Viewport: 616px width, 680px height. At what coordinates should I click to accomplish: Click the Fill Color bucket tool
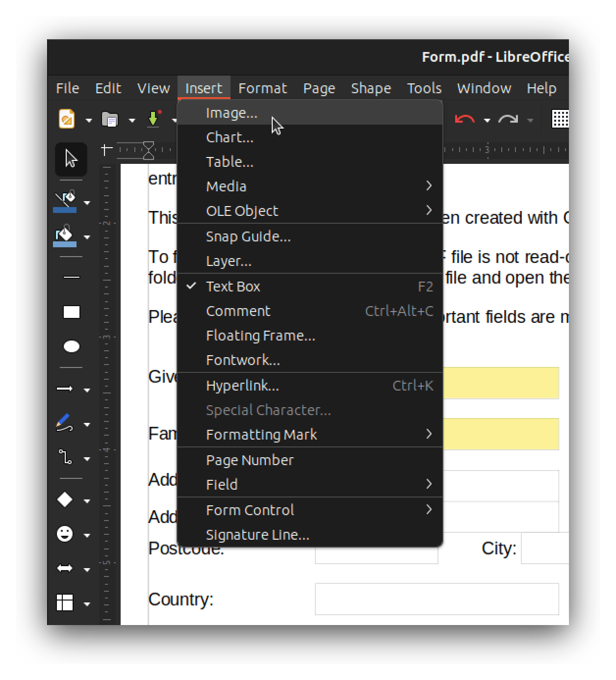point(65,236)
